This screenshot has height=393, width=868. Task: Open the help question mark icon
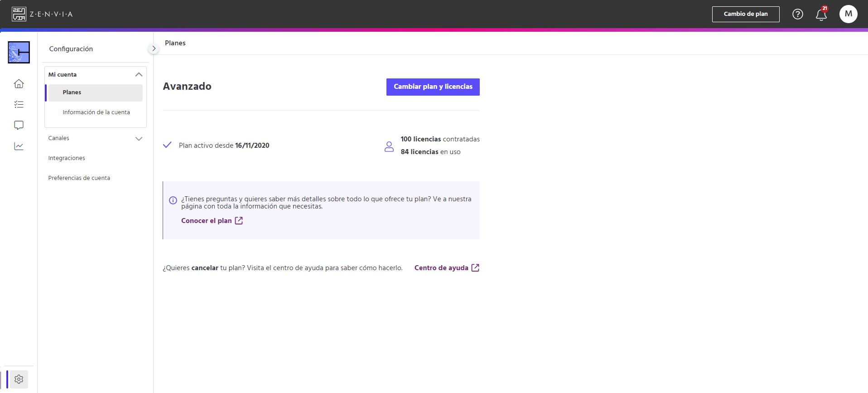(797, 14)
